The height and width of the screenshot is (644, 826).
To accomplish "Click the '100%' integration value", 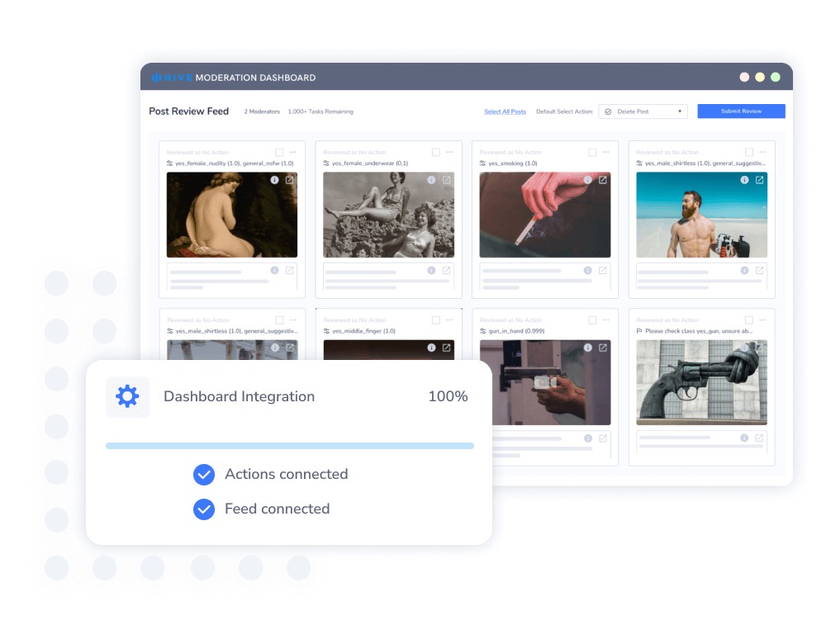I will [x=448, y=396].
